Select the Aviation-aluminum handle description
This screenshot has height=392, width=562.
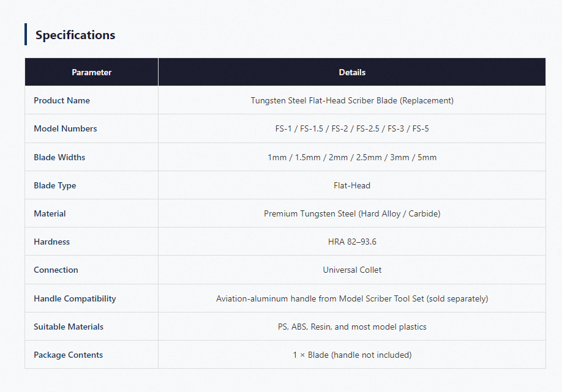click(352, 298)
